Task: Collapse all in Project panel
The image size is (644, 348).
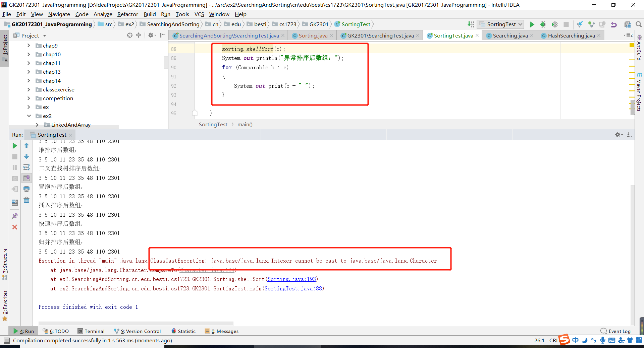Action: 139,35
